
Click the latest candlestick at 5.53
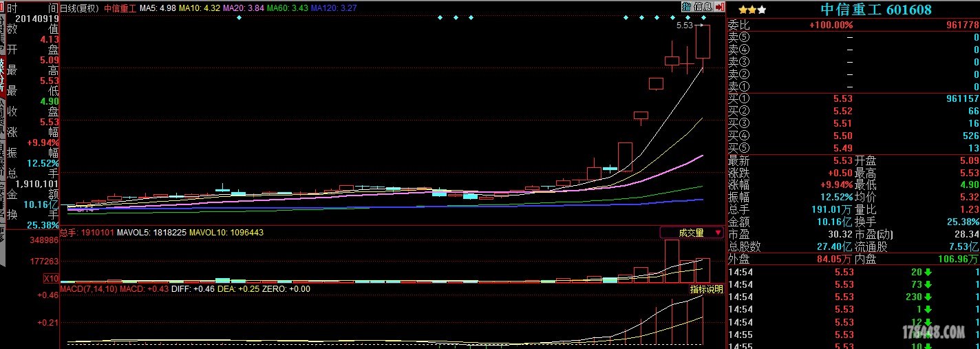pos(703,43)
